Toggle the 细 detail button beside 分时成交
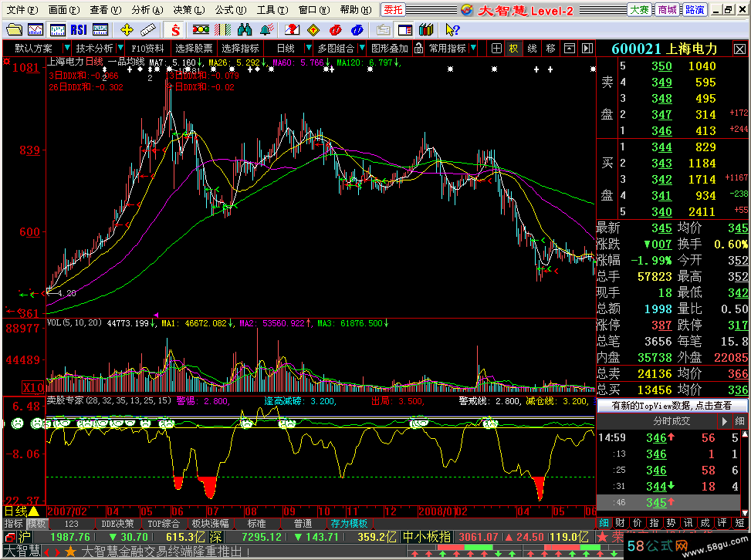Image resolution: width=751 pixels, height=560 pixels. coord(739,421)
